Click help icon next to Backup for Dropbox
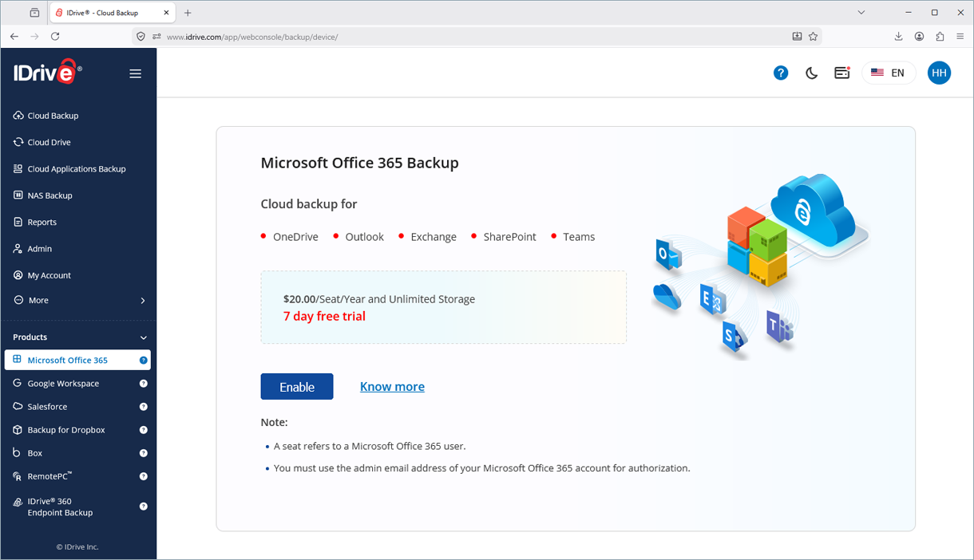Screen dimensions: 974x560 coord(144,430)
